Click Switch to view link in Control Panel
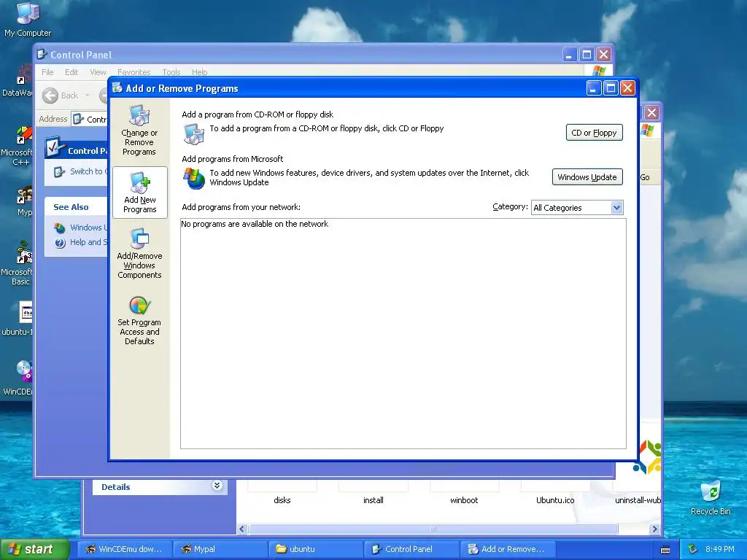The width and height of the screenshot is (747, 560). click(81, 171)
